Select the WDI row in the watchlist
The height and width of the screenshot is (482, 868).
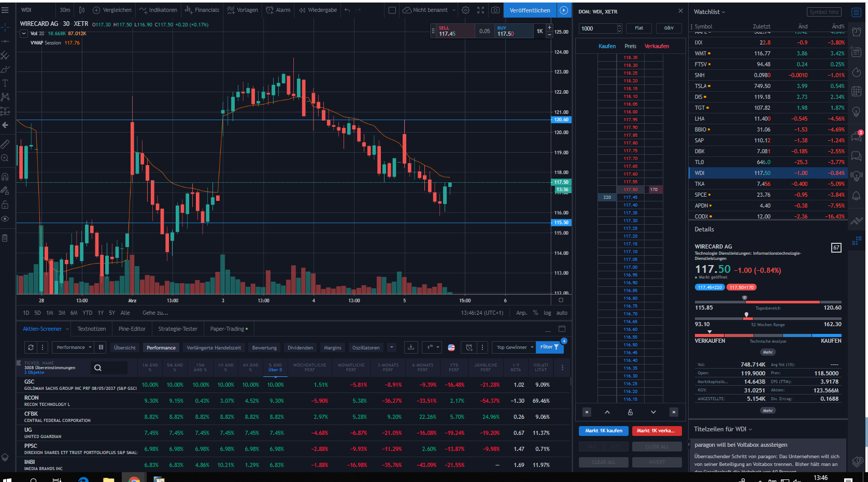tap(768, 173)
